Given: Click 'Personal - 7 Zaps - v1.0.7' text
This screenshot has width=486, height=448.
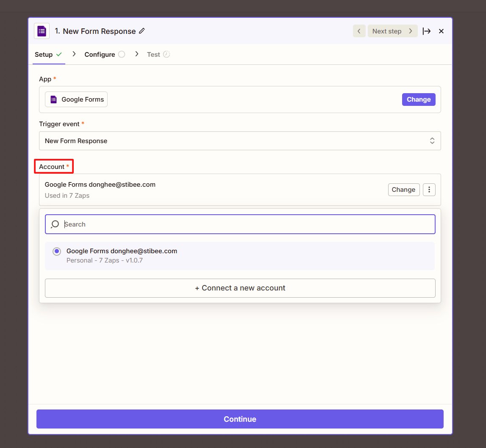Looking at the screenshot, I should [105, 260].
